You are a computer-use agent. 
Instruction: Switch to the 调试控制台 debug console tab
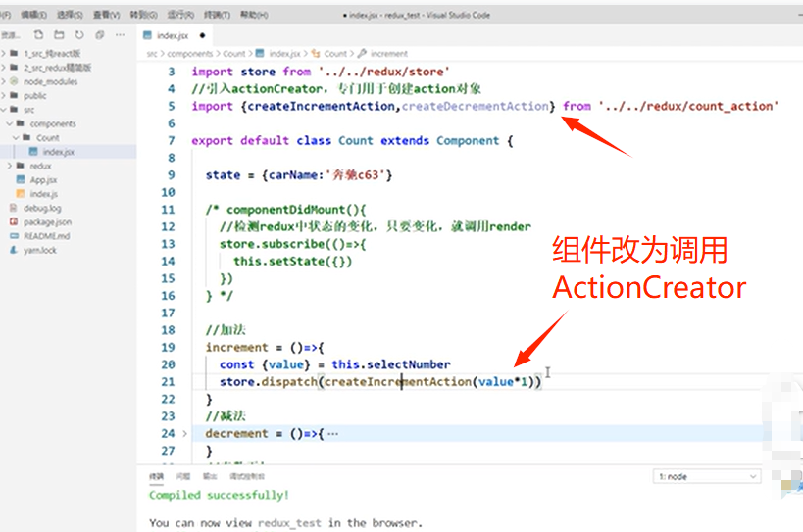click(x=247, y=476)
